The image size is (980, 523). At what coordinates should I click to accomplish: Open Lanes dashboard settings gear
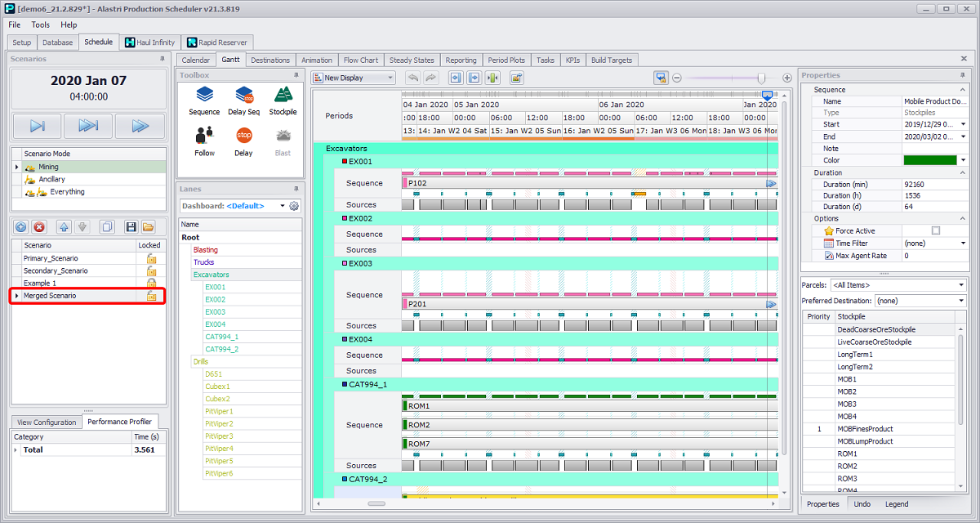click(x=294, y=206)
